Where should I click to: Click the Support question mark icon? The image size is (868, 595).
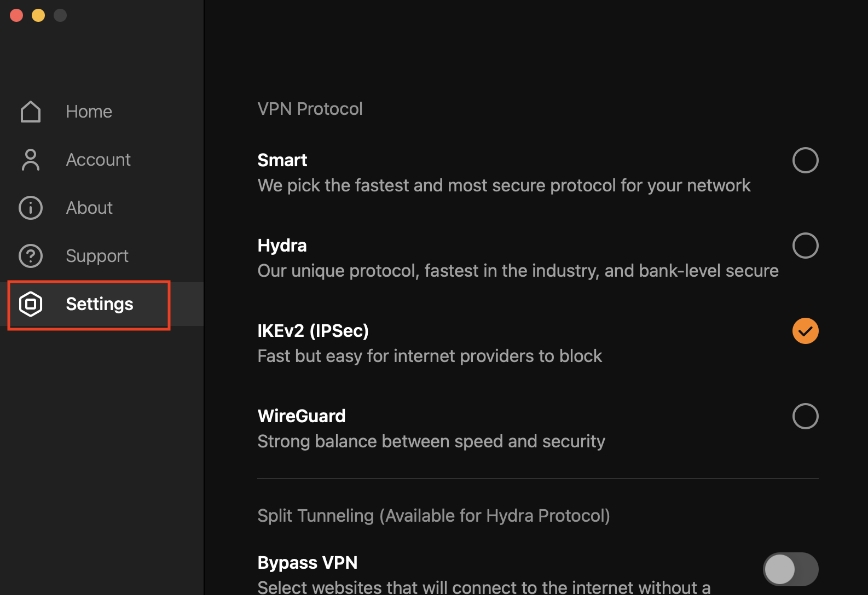[x=31, y=256]
